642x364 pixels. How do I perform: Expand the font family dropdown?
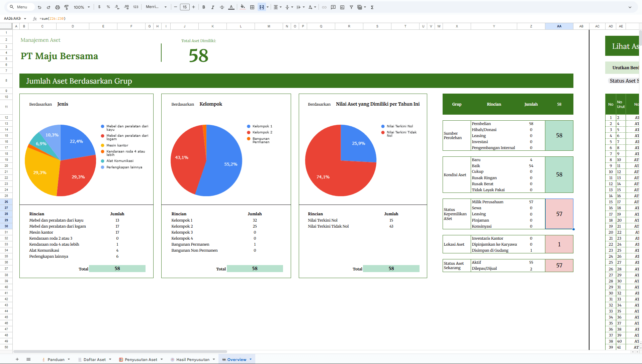[x=156, y=7]
